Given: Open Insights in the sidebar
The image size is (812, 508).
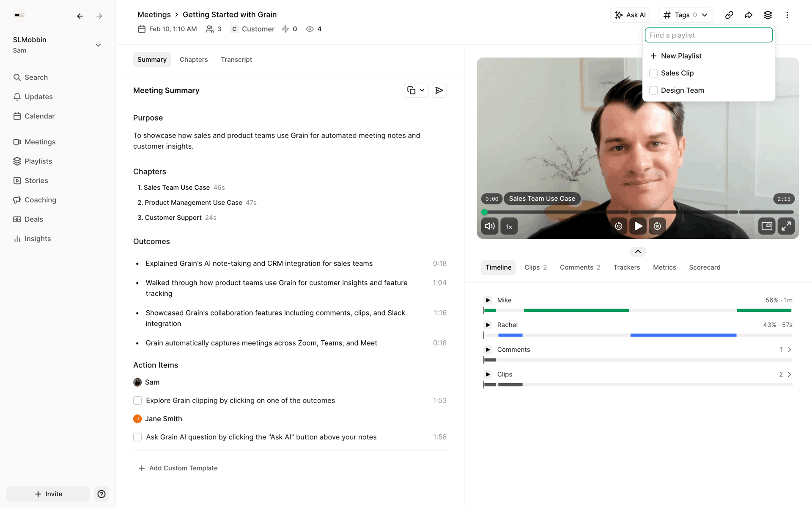Looking at the screenshot, I should click(32, 239).
